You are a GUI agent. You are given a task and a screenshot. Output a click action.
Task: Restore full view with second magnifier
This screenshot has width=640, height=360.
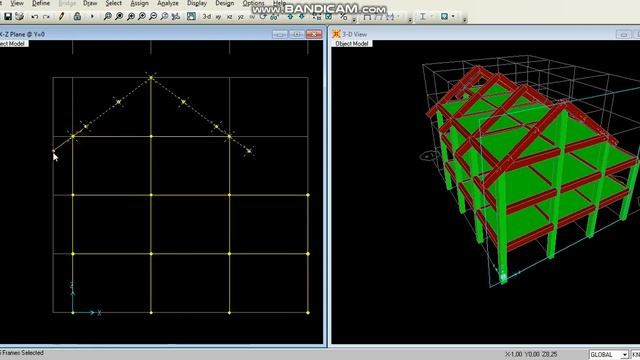[119, 16]
